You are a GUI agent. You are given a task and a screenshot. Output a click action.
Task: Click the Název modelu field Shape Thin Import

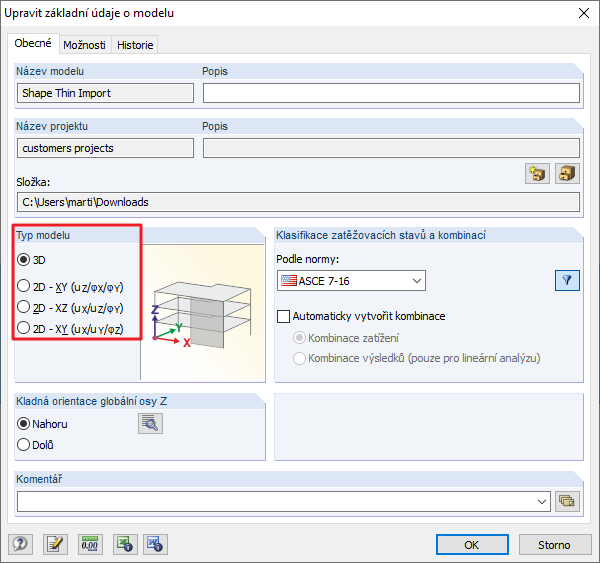click(x=105, y=93)
